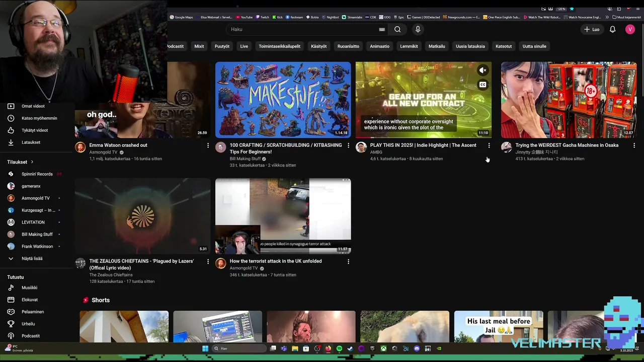644x362 pixels.
Task: Open the Streamlabs bookmark
Action: coord(352,17)
